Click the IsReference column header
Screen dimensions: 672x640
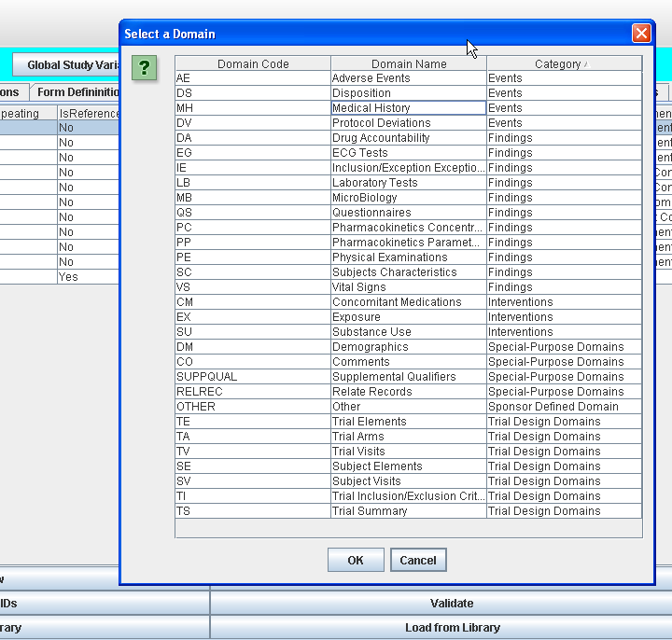89,114
